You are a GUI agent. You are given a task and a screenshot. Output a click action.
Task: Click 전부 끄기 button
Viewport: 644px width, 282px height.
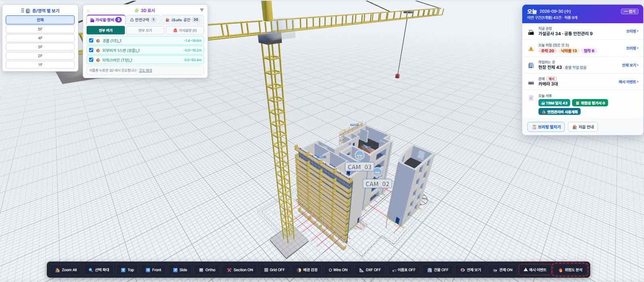145,31
